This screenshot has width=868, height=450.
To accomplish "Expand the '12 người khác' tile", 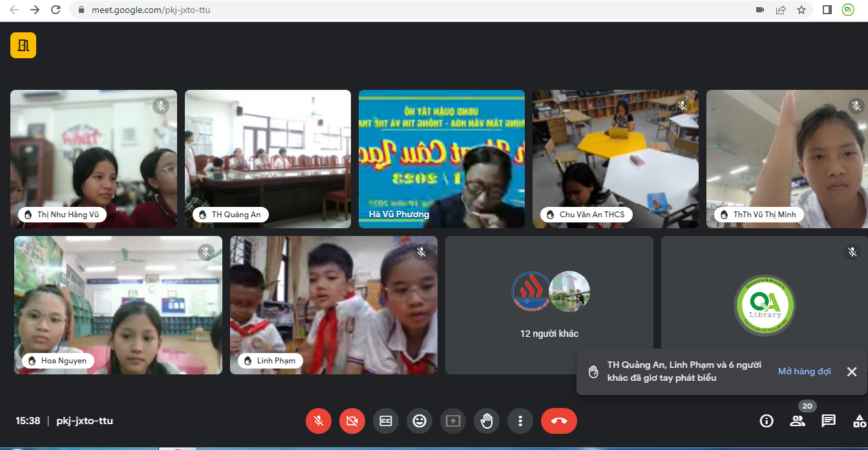I will click(x=549, y=305).
